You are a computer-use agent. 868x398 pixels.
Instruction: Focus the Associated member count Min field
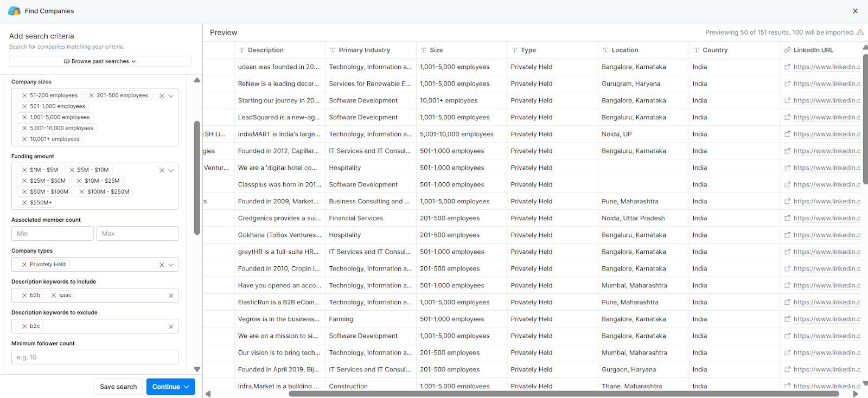[53, 234]
